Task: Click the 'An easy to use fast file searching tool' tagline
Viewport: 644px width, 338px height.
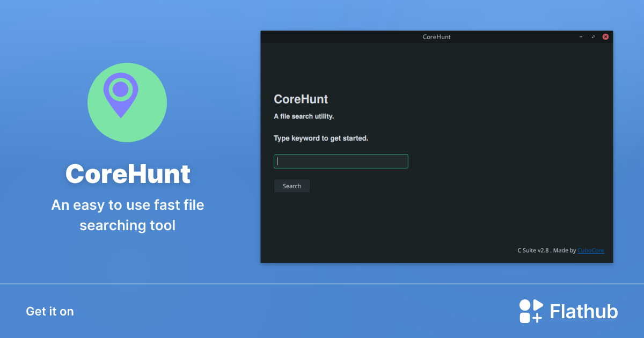Action: 127,215
